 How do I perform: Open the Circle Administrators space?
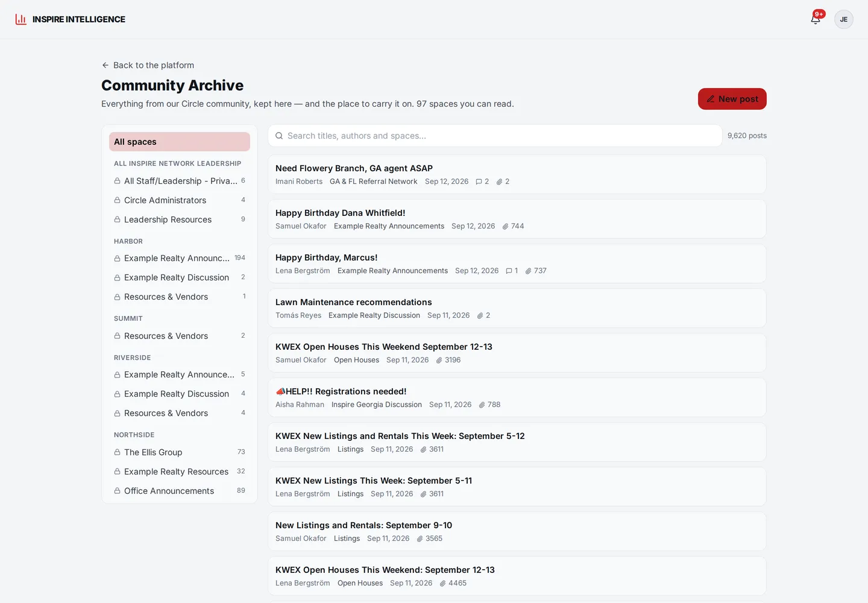click(180, 200)
